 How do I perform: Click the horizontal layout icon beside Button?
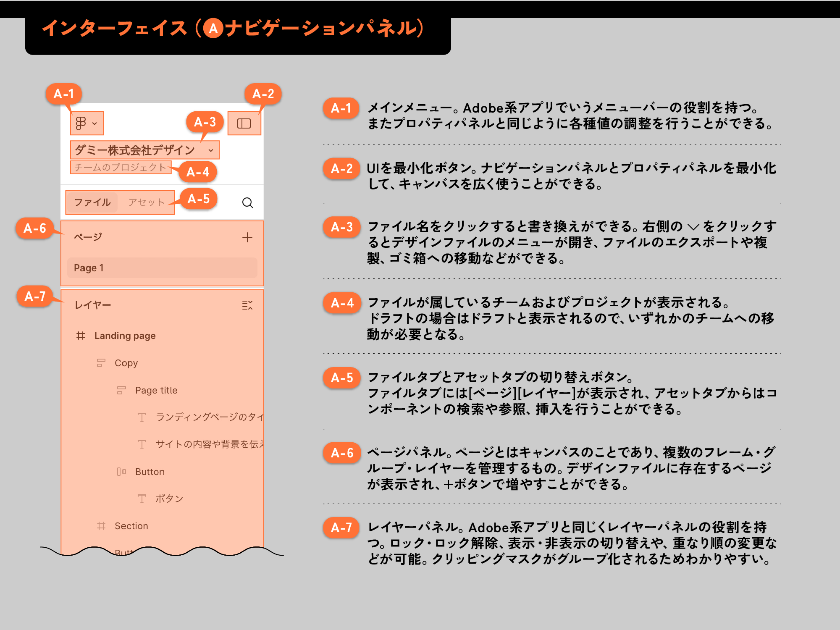pos(121,472)
